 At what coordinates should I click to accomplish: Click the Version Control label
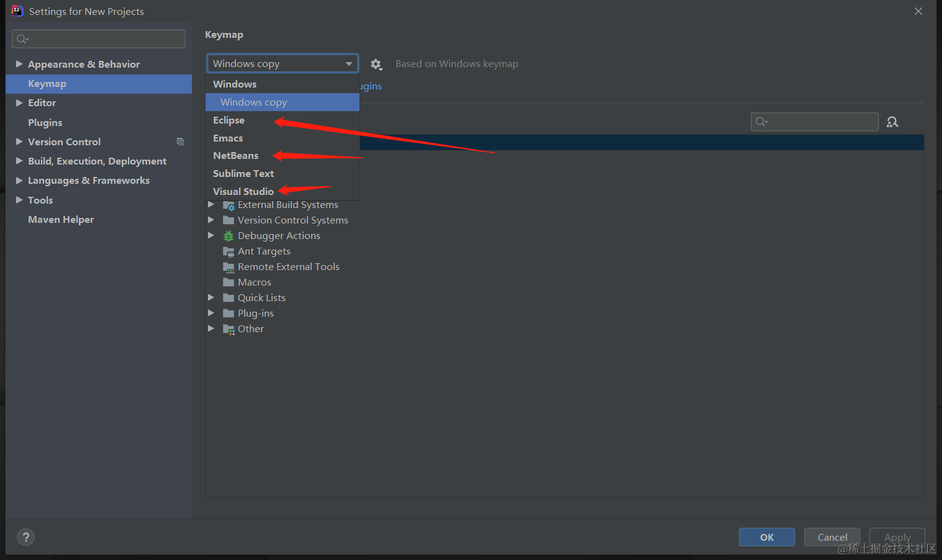point(64,142)
